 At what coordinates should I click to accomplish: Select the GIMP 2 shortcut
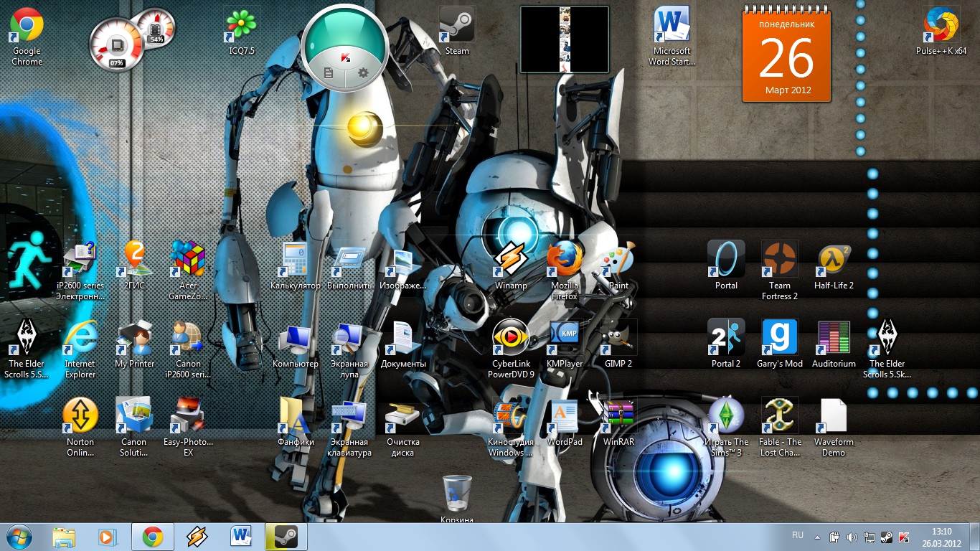click(618, 345)
